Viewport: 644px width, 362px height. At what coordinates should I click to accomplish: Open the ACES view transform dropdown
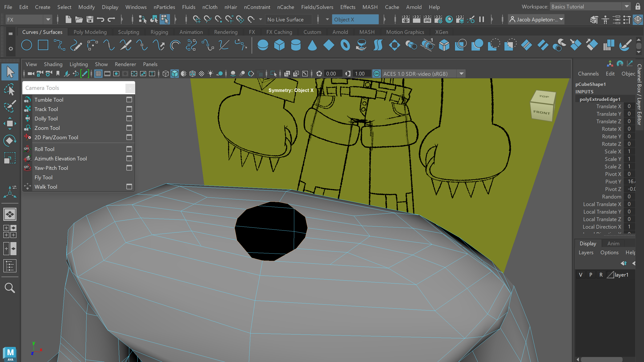(x=462, y=74)
